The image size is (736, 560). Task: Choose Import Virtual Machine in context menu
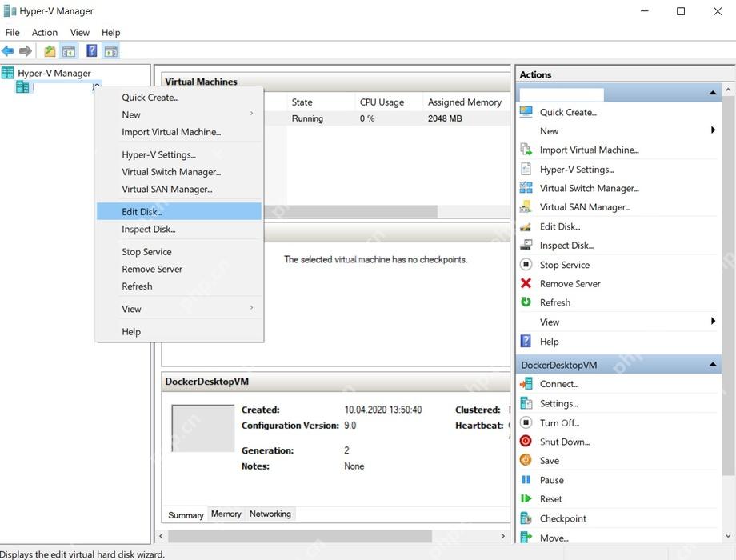click(x=179, y=132)
